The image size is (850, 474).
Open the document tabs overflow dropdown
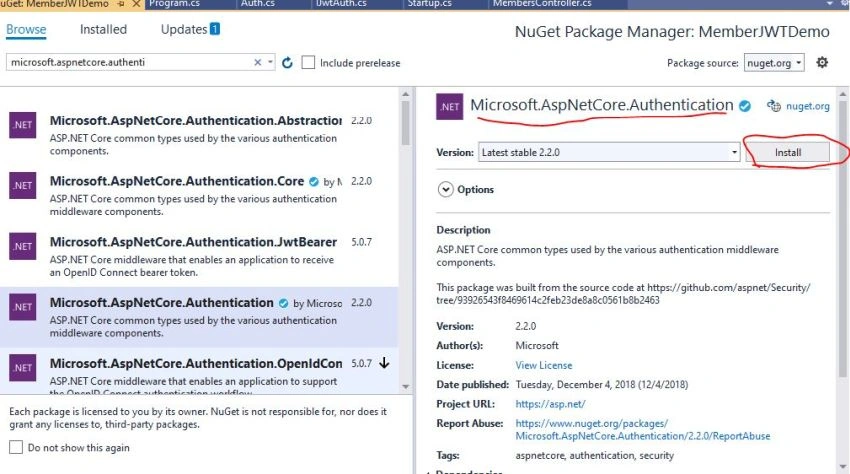click(x=829, y=4)
